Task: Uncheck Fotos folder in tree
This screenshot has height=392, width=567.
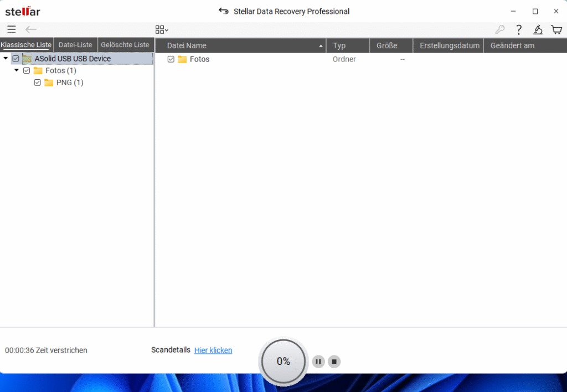Action: 27,71
